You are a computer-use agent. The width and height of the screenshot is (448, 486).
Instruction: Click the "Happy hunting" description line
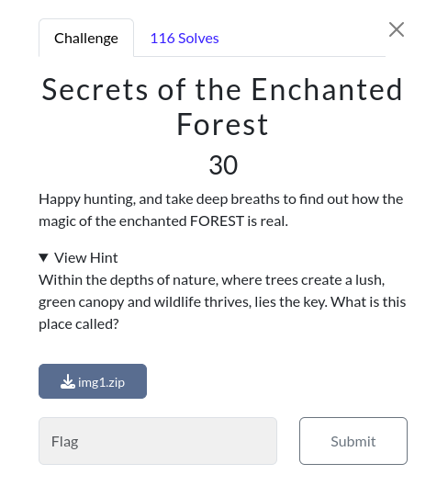221,199
